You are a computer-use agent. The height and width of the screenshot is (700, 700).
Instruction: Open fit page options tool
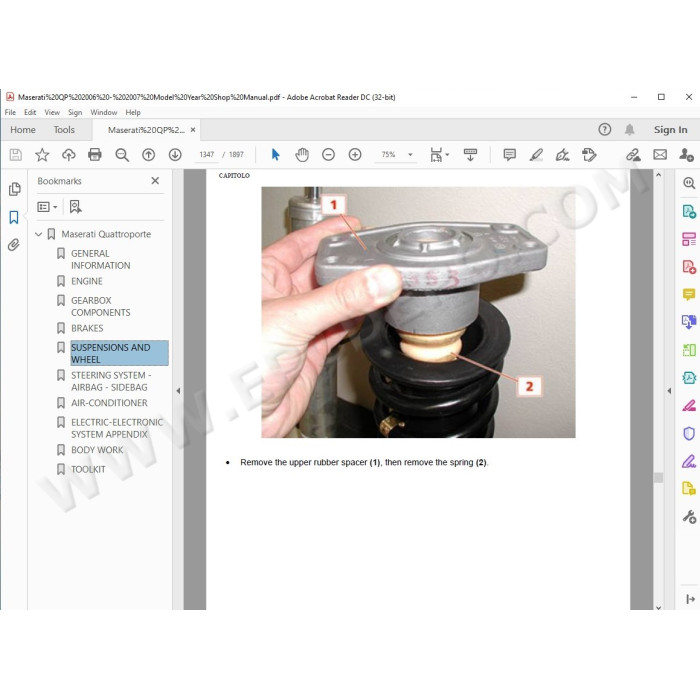[x=439, y=154]
